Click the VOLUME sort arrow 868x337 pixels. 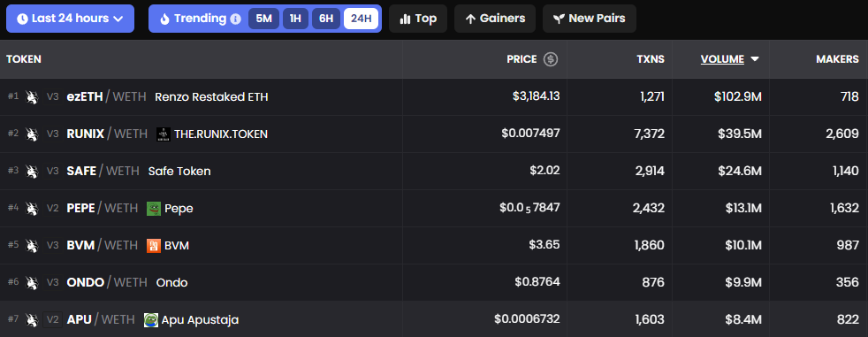(755, 59)
